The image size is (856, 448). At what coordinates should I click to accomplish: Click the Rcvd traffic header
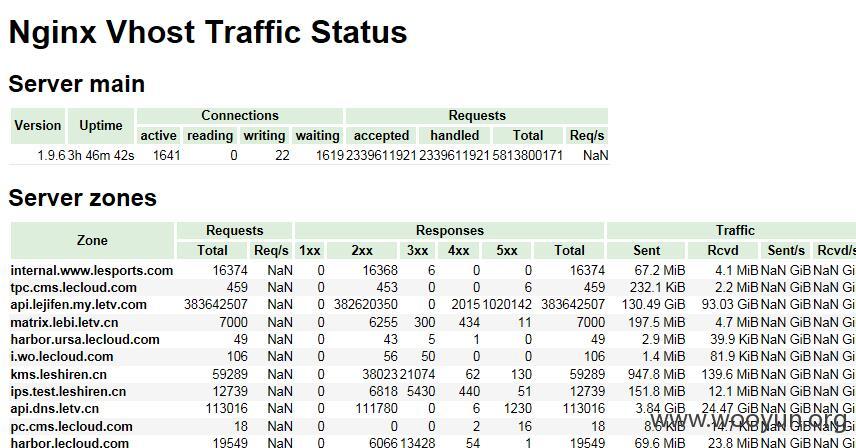coord(723,250)
